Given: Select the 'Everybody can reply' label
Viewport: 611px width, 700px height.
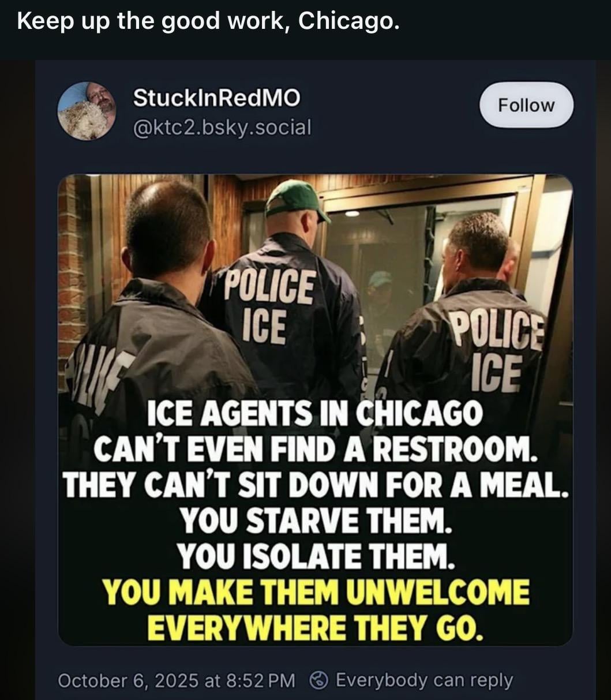Looking at the screenshot, I should tap(424, 680).
